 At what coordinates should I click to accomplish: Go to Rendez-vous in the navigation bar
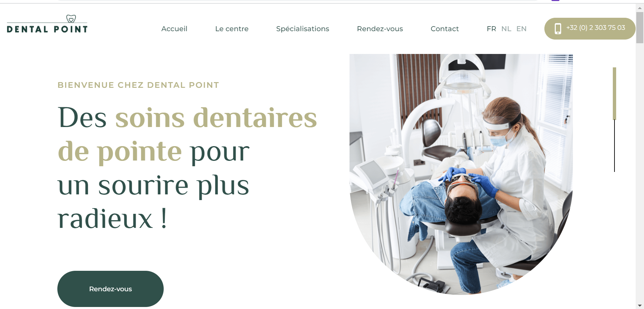[x=380, y=29]
